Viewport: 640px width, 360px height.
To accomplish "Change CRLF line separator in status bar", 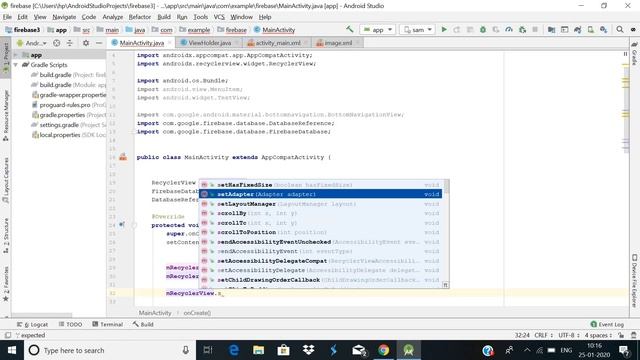I will (x=543, y=335).
